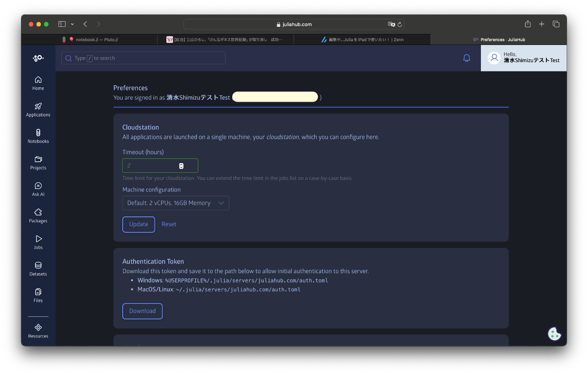Expand the sidebar options chevron in Safari
This screenshot has height=374, width=588.
click(72, 24)
